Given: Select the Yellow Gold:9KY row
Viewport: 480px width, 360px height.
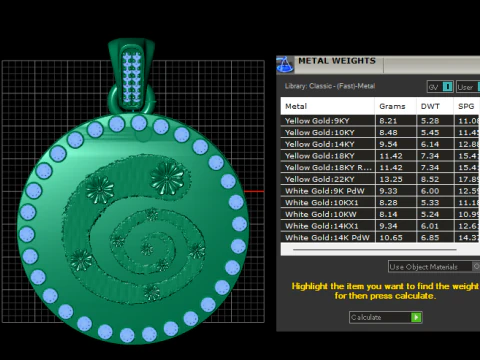Looking at the screenshot, I should (380, 121).
